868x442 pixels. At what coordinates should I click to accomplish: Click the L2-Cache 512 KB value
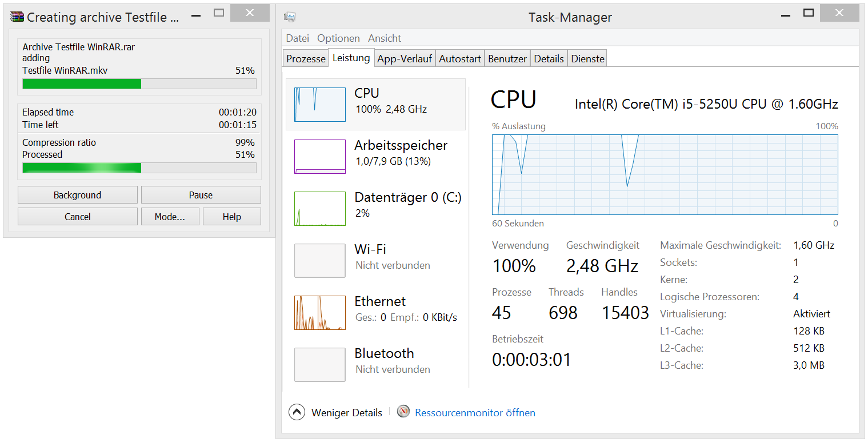tap(809, 348)
